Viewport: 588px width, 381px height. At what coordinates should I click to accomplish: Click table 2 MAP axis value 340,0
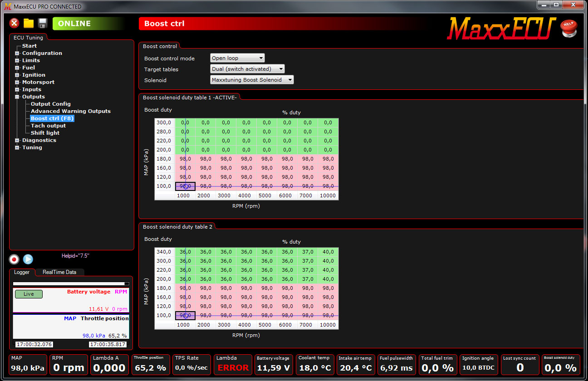tap(165, 252)
